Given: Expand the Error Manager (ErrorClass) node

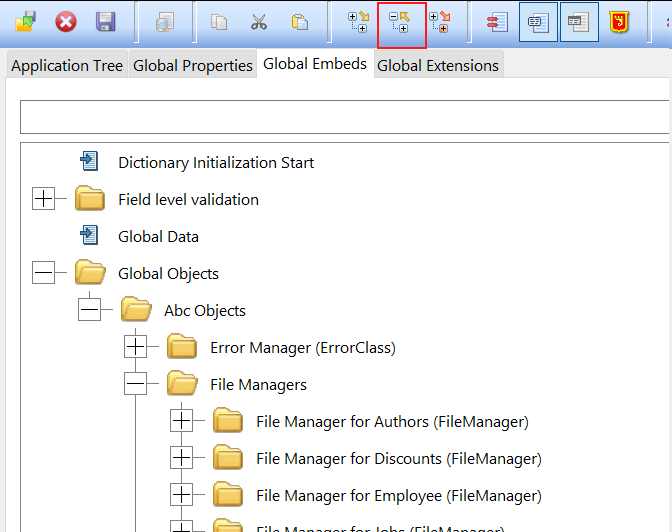Looking at the screenshot, I should 135,347.
